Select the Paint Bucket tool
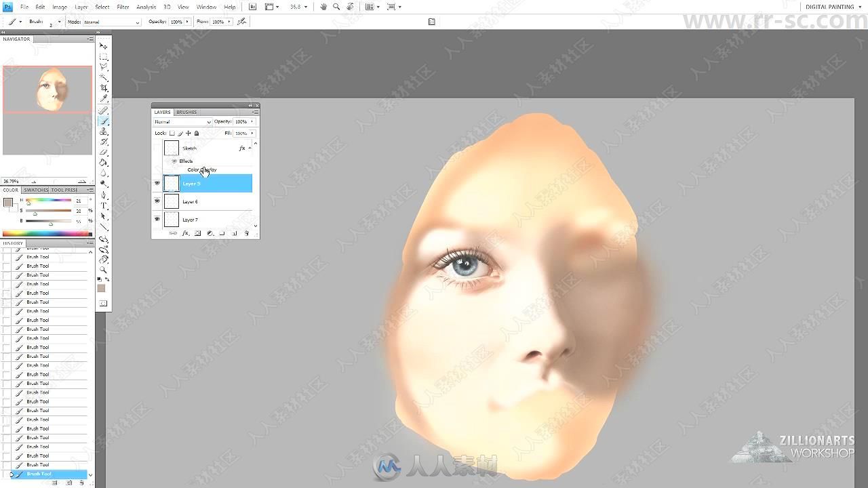Image resolution: width=868 pixels, height=488 pixels. point(104,162)
